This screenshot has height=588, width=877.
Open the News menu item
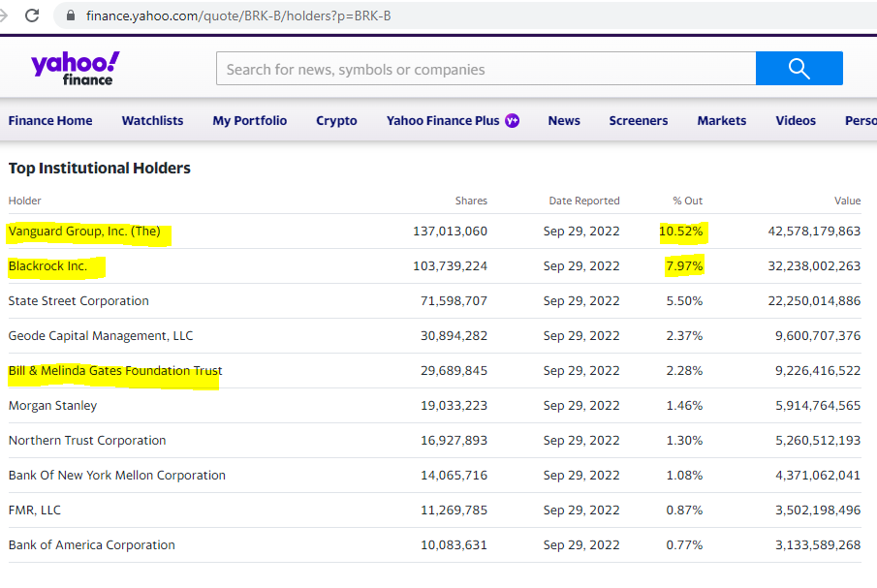click(x=564, y=121)
